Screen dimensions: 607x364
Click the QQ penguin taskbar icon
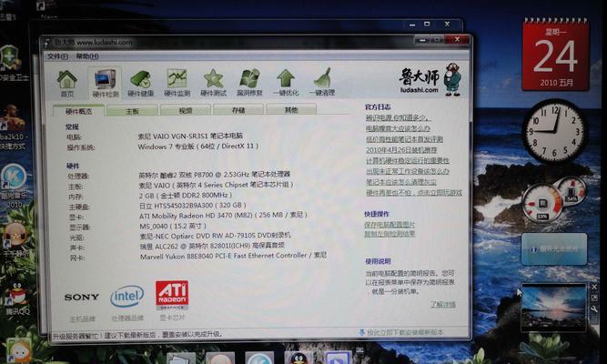298,359
